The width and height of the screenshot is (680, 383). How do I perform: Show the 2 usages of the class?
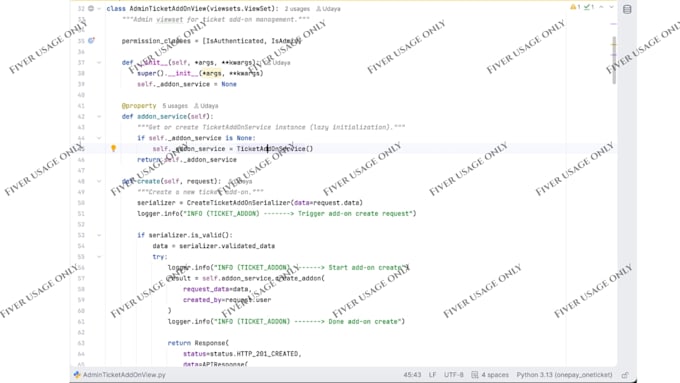click(x=297, y=9)
